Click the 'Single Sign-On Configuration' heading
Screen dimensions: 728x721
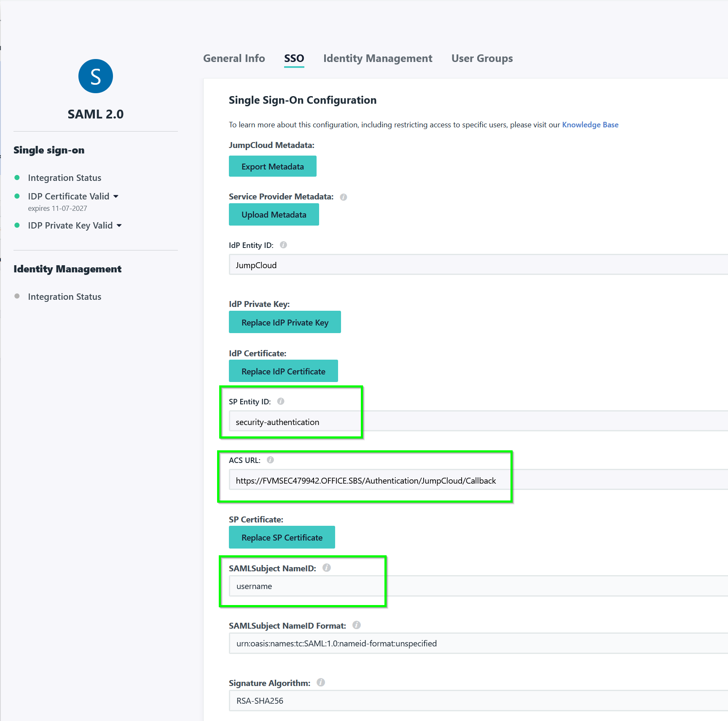(x=303, y=100)
